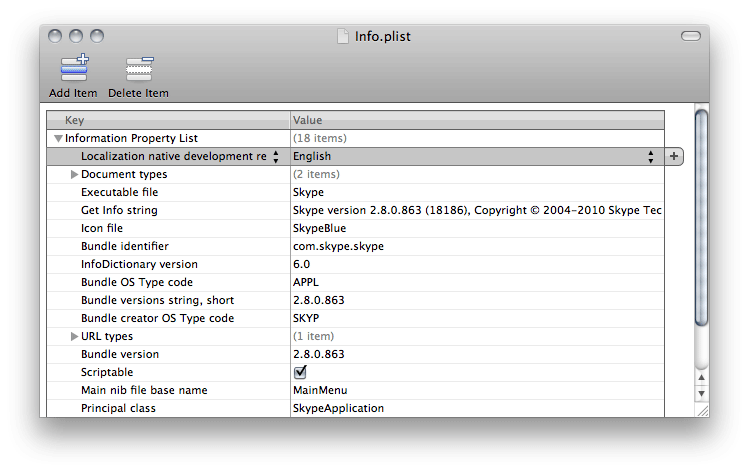Viewport: 749px width, 472px height.
Task: Click the Add Item toolbar icon
Action: pos(75,69)
